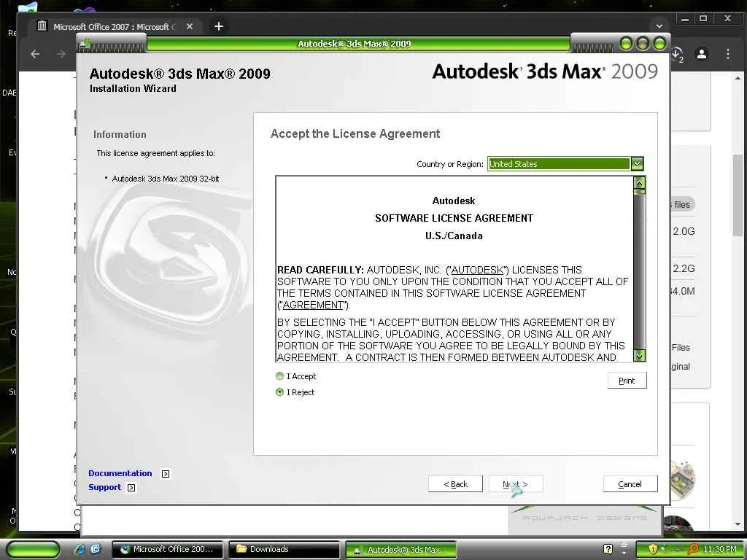Click the Print button

(x=627, y=381)
